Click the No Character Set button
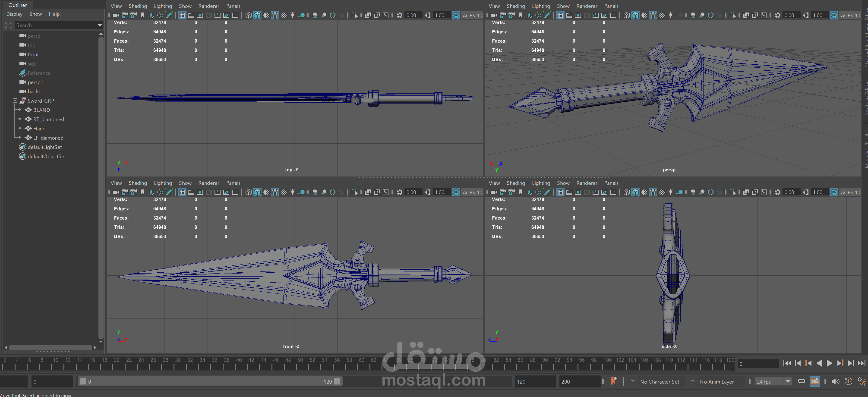Screen dimensions: 868x397 tap(660, 381)
